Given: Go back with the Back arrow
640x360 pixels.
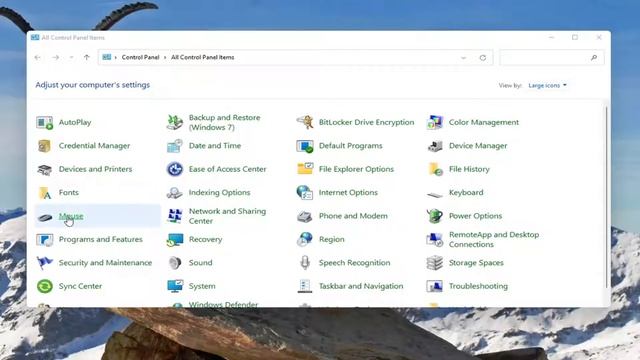Looking at the screenshot, I should pyautogui.click(x=38, y=58).
